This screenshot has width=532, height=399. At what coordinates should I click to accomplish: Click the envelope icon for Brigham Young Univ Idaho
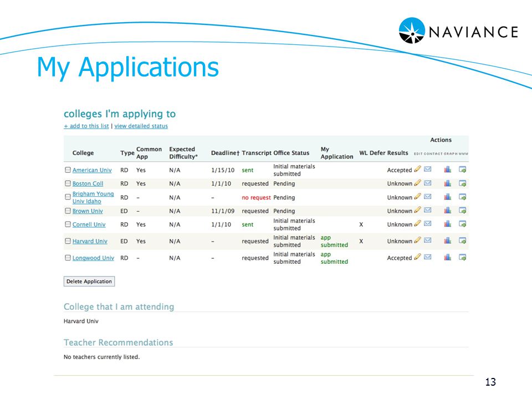(x=428, y=196)
